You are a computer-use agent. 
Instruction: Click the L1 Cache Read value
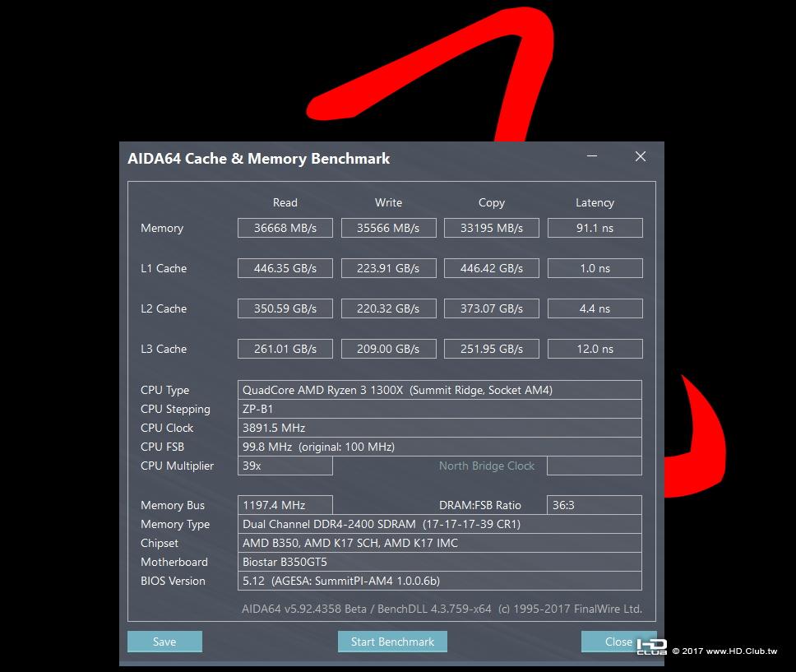coord(285,268)
